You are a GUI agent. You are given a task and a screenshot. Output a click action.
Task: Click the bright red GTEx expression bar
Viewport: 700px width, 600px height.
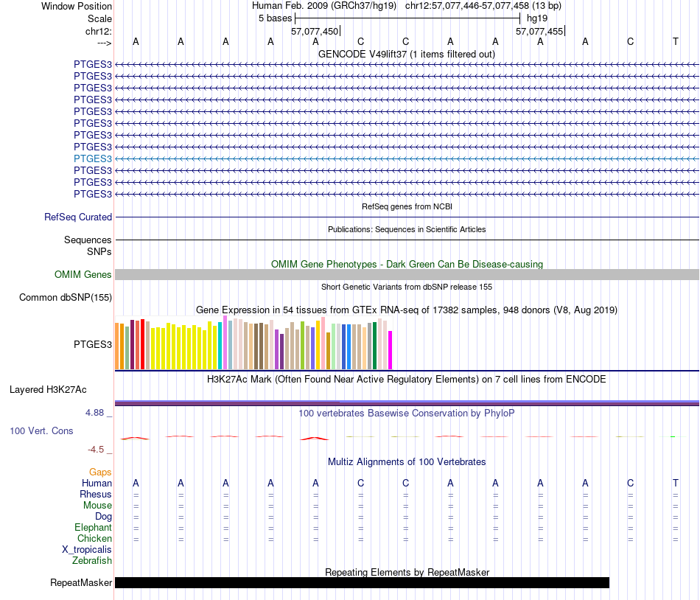[x=143, y=344]
